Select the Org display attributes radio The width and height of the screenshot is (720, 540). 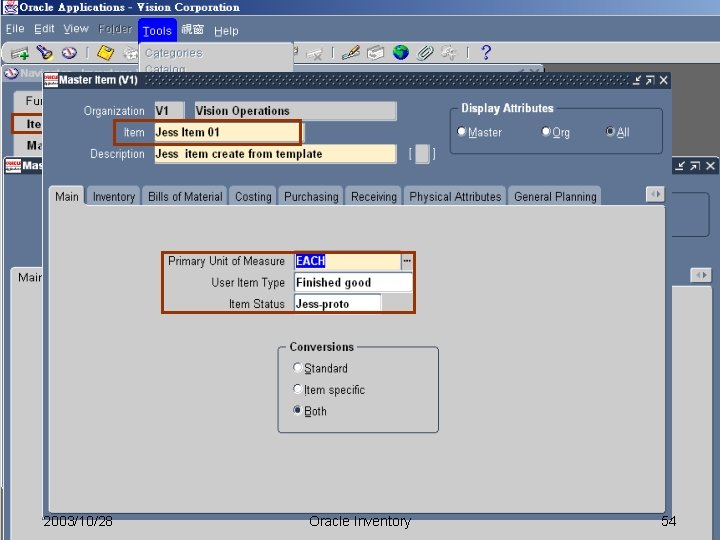click(546, 132)
